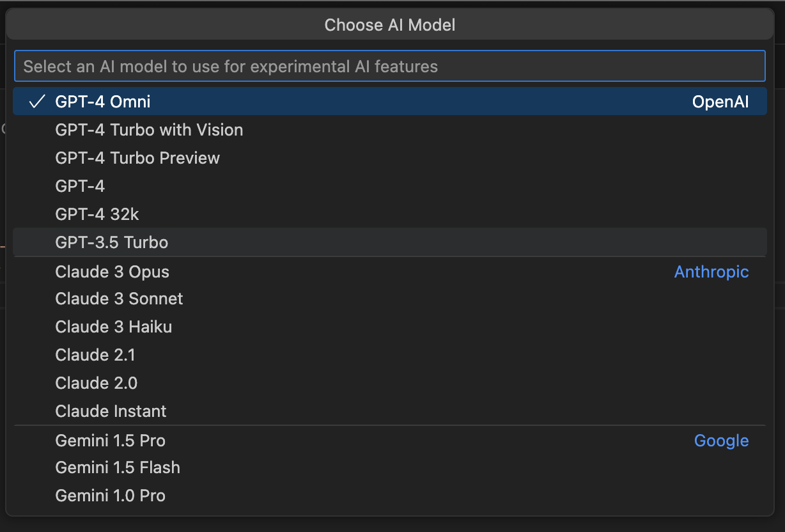Choose Claude Instant from the picker
This screenshot has width=785, height=532.
click(x=111, y=411)
